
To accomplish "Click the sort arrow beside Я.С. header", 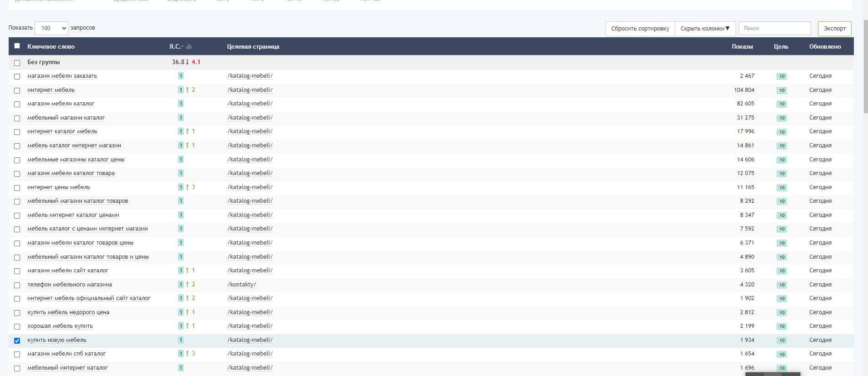I will coord(182,46).
